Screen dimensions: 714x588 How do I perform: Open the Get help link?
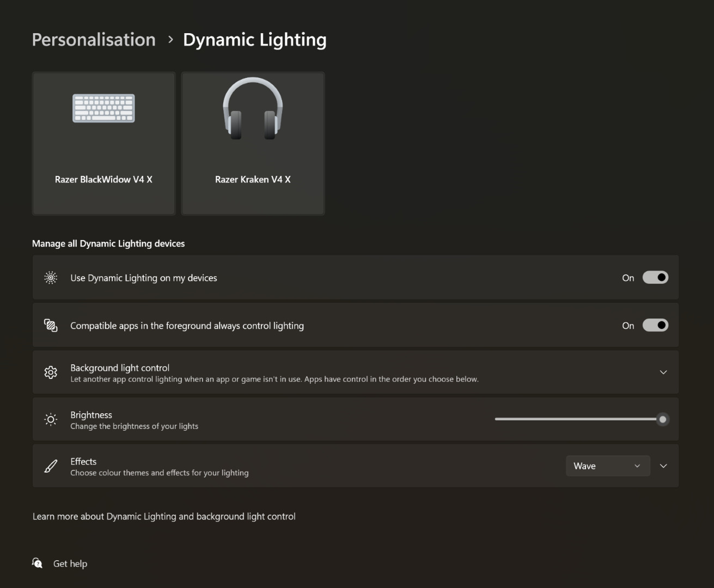pos(70,563)
